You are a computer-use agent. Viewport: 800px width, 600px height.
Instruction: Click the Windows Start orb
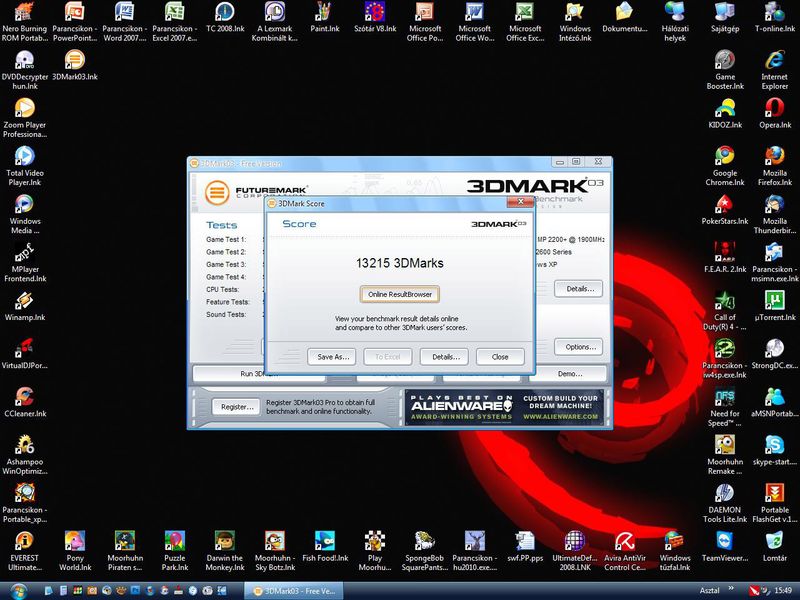coord(17,590)
